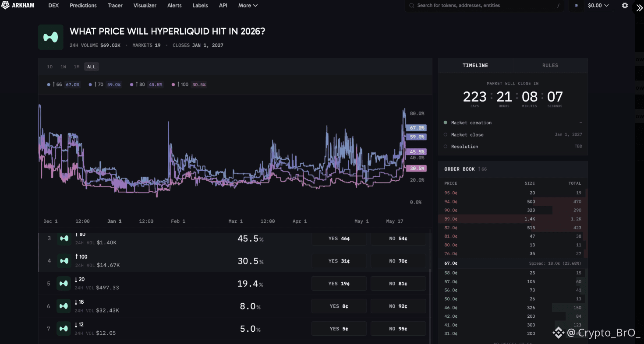Toggle the ↑100 series in chart legend

[x=189, y=84]
